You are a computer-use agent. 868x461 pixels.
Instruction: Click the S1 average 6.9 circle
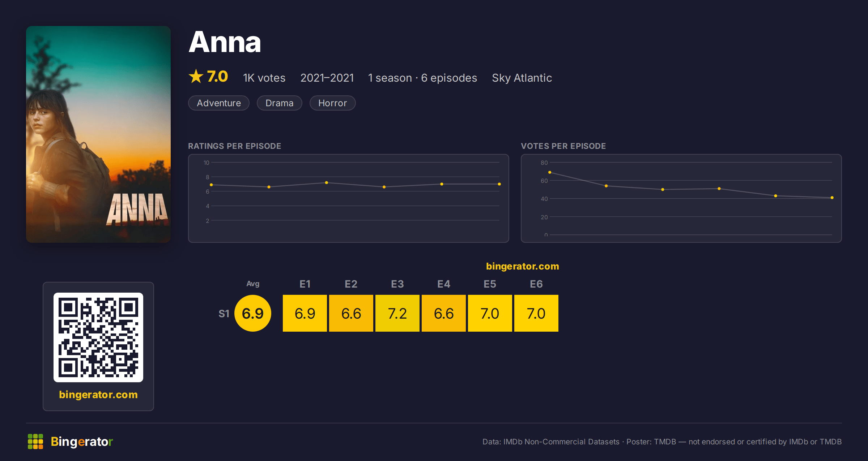(x=253, y=313)
